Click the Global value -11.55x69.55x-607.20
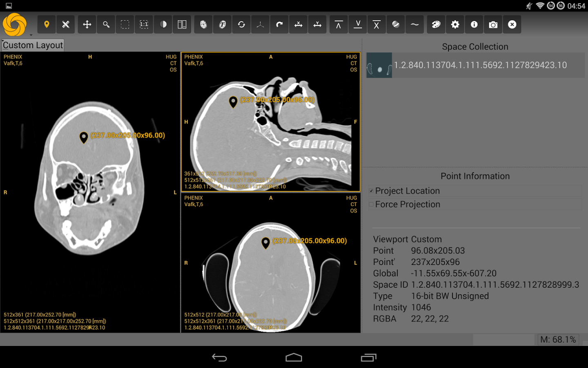The image size is (588, 368). (x=454, y=274)
